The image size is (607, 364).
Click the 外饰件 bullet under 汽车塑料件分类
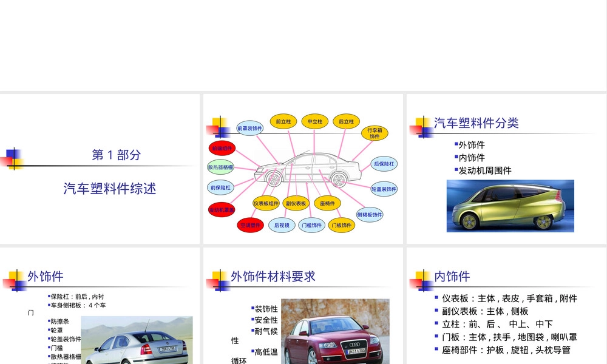pyautogui.click(x=470, y=144)
